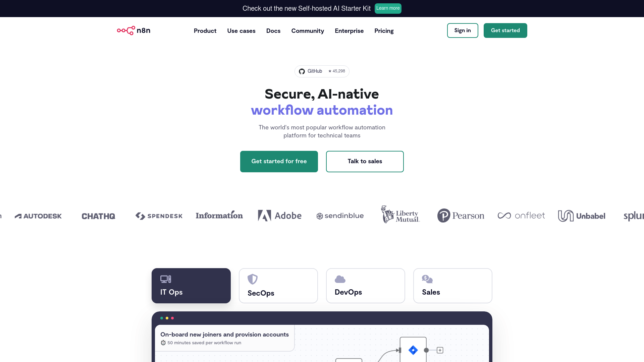Viewport: 644px width, 362px height.
Task: Click Get started for free button
Action: coord(279,161)
